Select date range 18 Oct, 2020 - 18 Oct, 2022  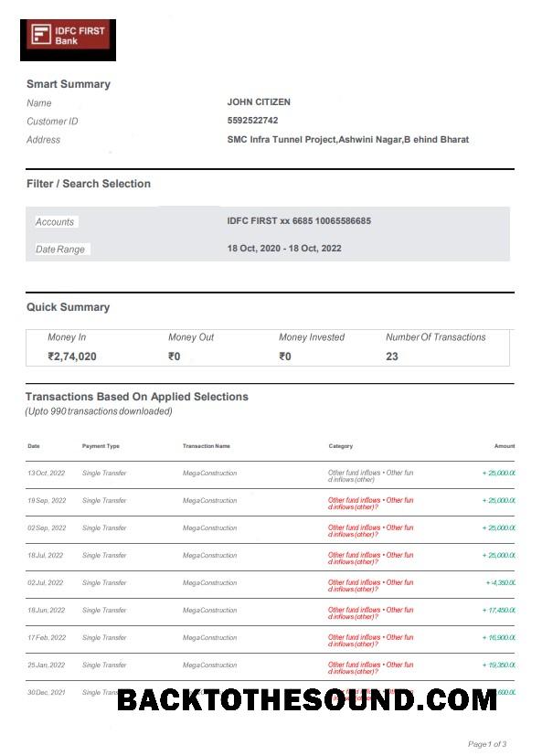click(284, 249)
